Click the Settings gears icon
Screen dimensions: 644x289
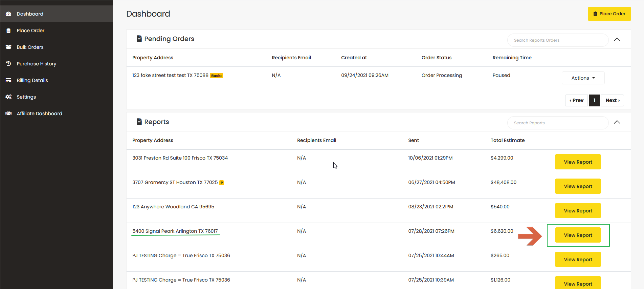(8, 97)
